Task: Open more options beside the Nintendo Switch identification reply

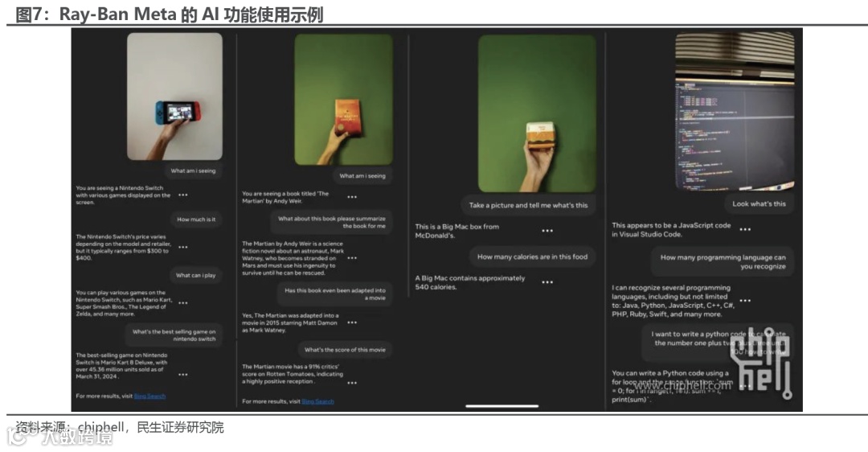Action: [182, 195]
